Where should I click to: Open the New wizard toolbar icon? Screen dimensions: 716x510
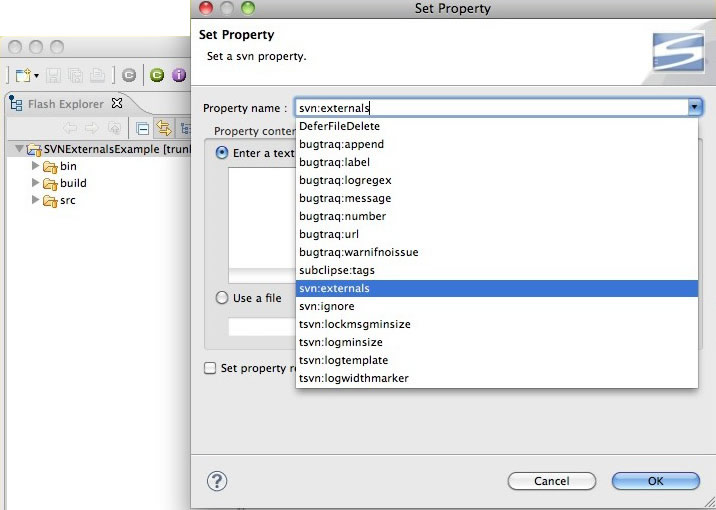[23, 75]
